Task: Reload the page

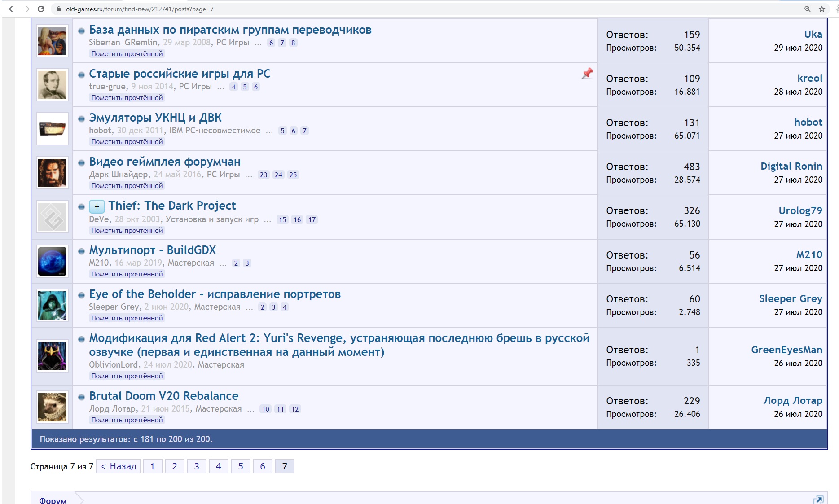Action: [x=41, y=9]
